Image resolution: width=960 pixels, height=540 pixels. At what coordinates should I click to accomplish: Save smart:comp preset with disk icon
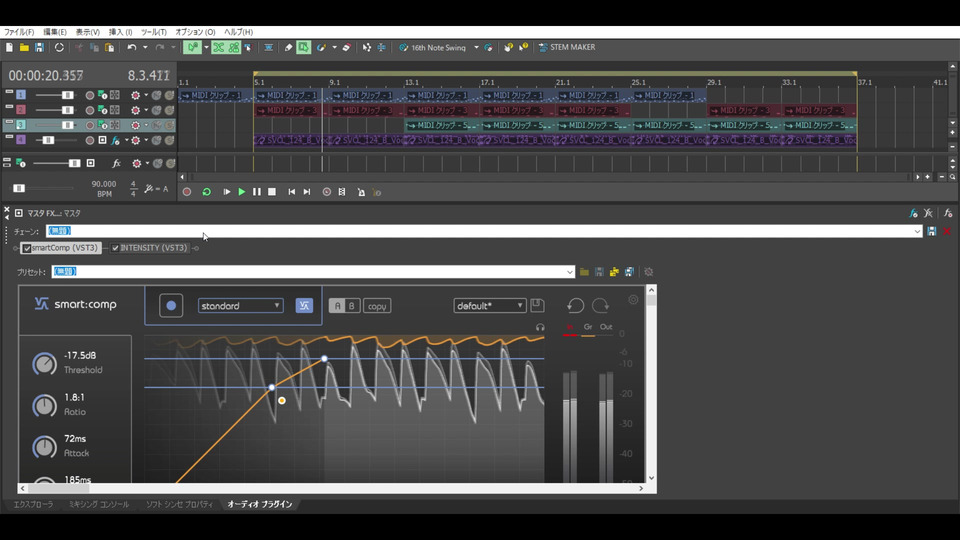click(x=537, y=305)
